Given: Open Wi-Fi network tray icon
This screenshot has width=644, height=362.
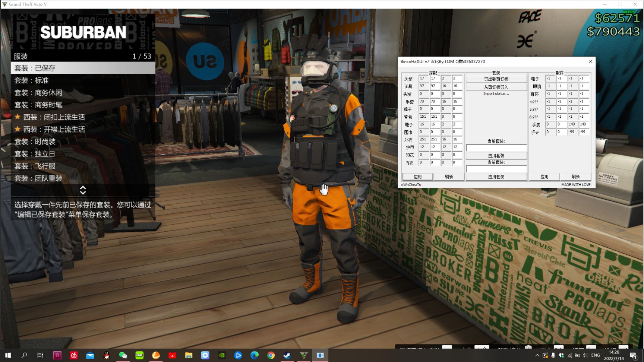Looking at the screenshot, I should [569, 355].
